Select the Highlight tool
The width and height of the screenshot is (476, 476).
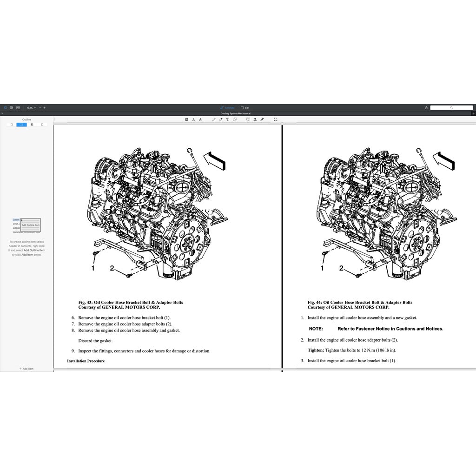point(187,119)
